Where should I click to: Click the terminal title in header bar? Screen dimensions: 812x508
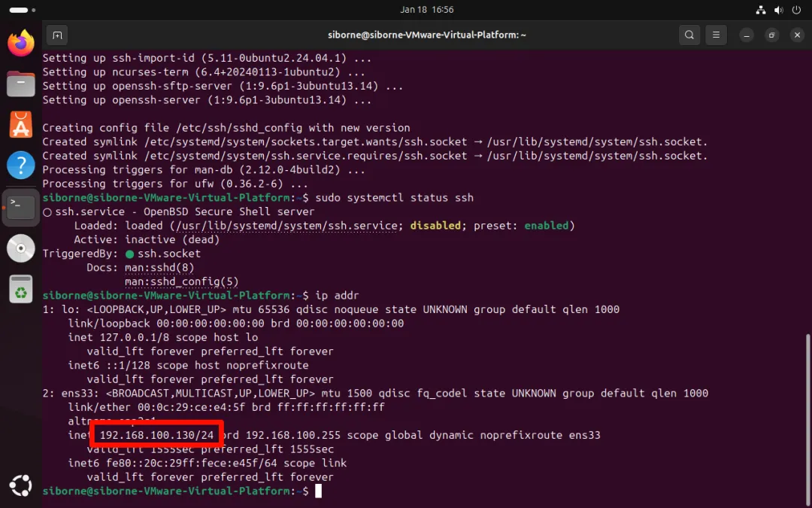click(427, 35)
